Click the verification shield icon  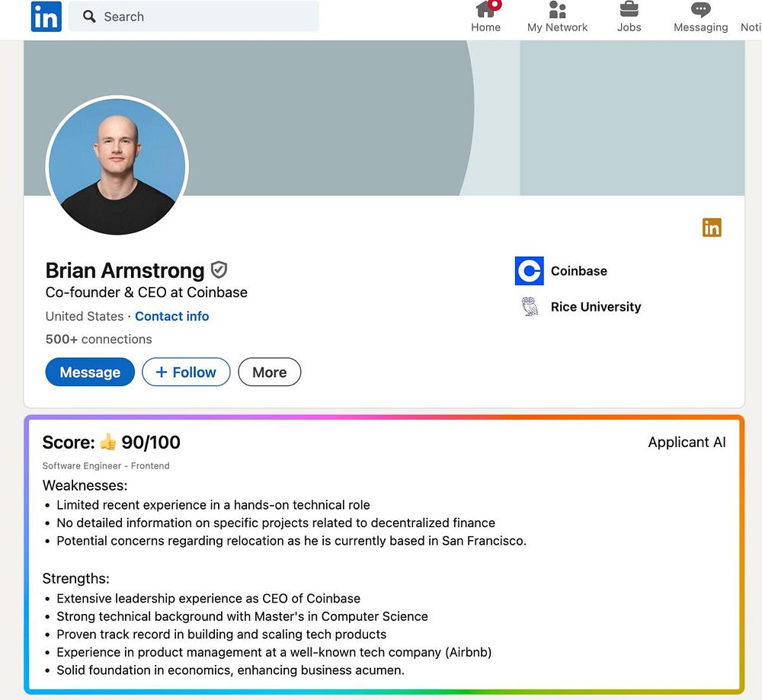pos(219,270)
